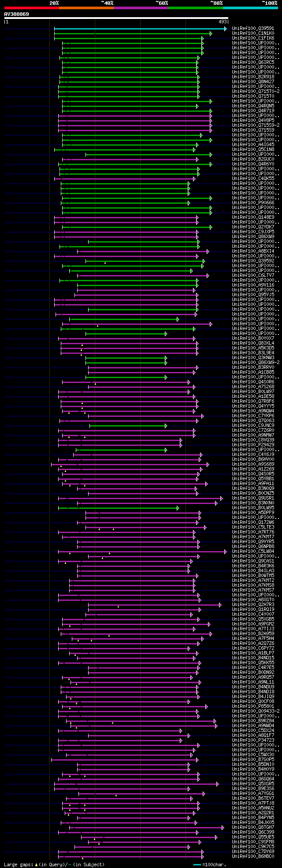Select the UniRef100_A8BXI4 label

253,251
